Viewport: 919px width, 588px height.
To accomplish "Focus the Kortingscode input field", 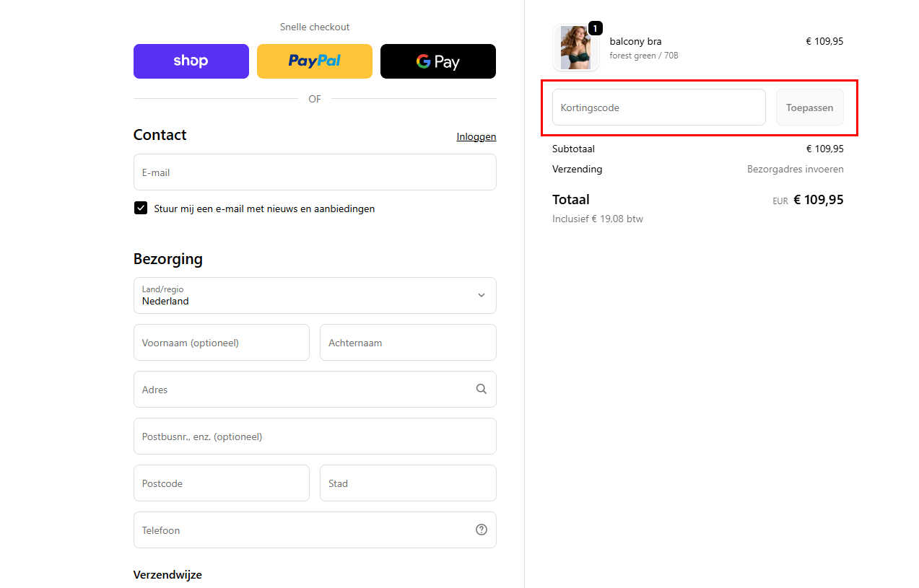I will point(658,107).
